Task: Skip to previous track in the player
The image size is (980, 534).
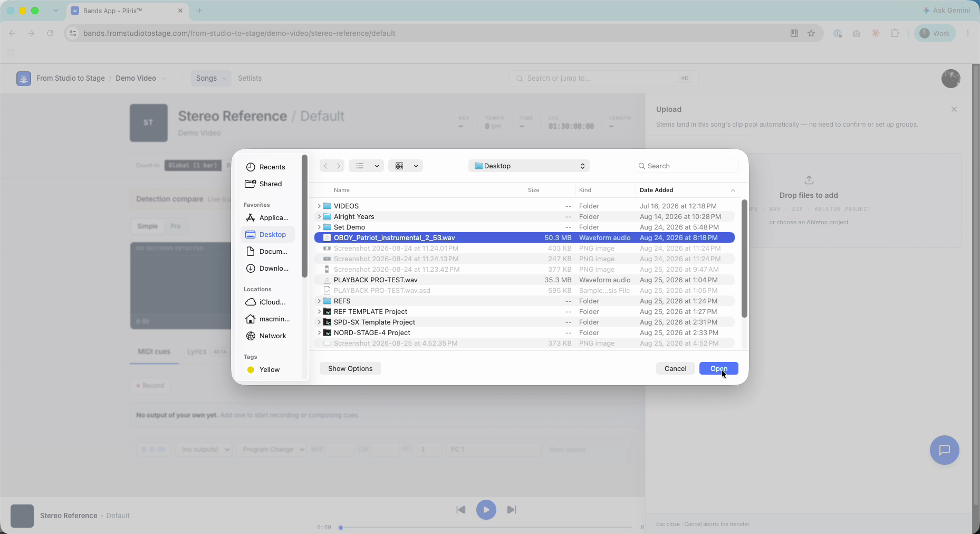Action: pyautogui.click(x=460, y=510)
